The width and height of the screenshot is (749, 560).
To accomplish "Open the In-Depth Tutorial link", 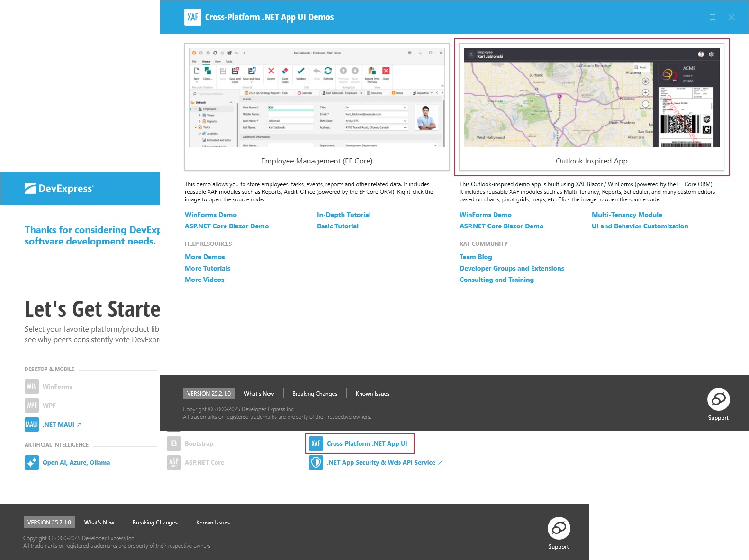I will coord(343,215).
